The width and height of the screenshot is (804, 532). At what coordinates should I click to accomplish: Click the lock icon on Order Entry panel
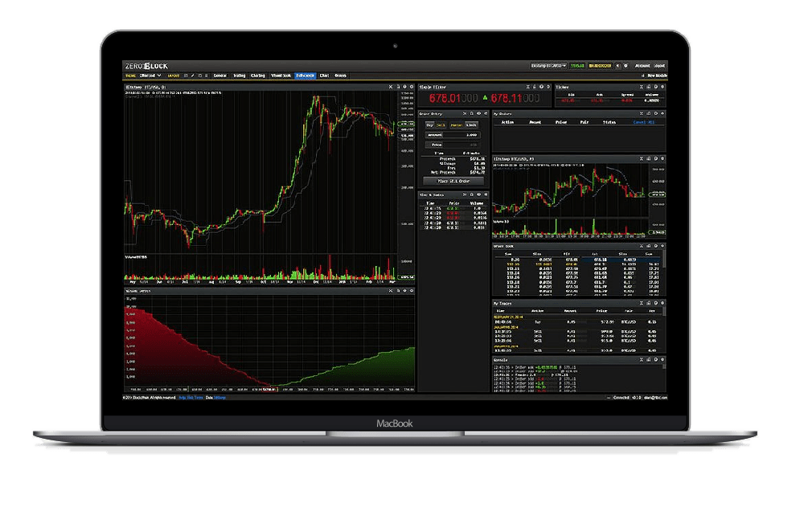(472, 114)
